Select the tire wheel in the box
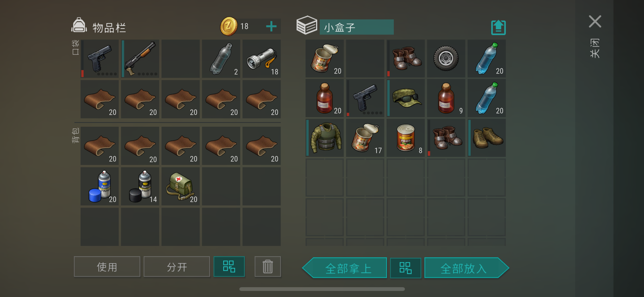 (x=446, y=58)
